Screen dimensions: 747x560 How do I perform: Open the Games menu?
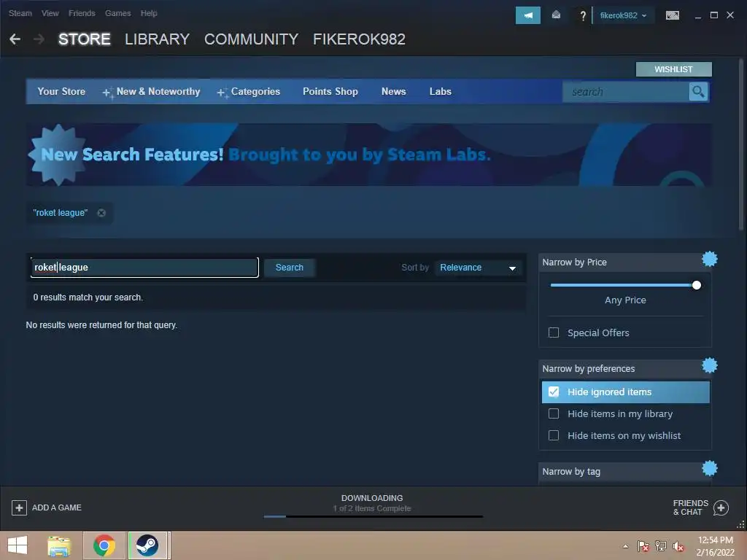point(117,13)
